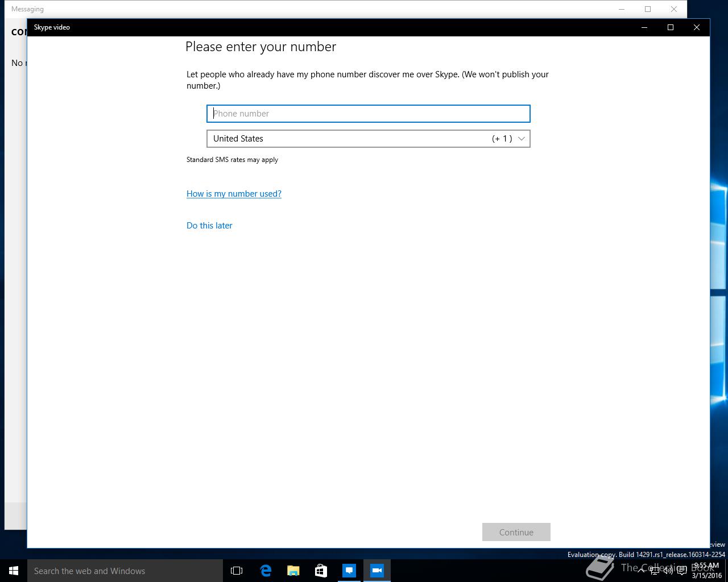Viewport: 728px width, 582px height.
Task: Click the 'Please enter your number' heading
Action: (260, 47)
